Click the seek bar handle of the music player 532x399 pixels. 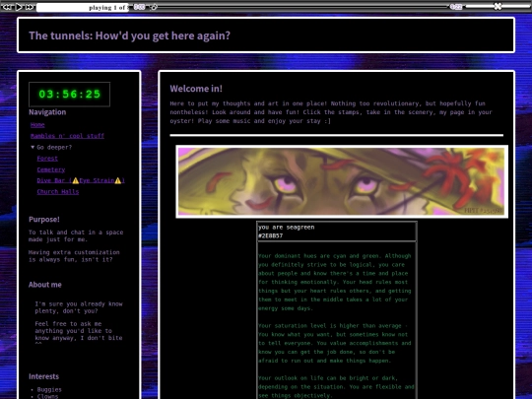[154, 7]
